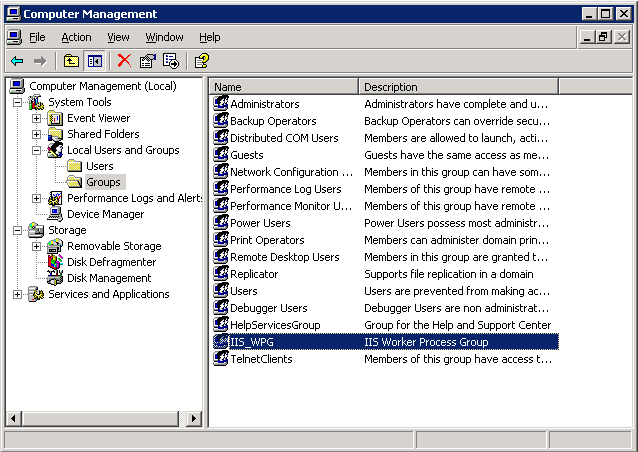Select the Remote Desktop Users group
Image resolution: width=638 pixels, height=452 pixels.
tap(284, 257)
